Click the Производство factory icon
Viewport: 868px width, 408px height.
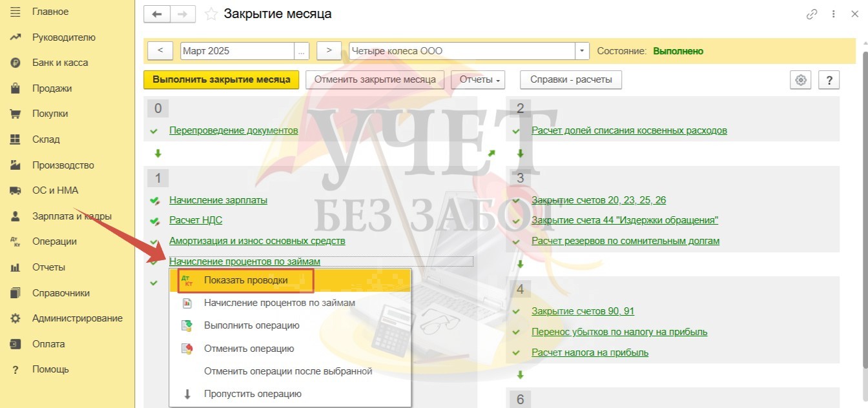click(16, 165)
